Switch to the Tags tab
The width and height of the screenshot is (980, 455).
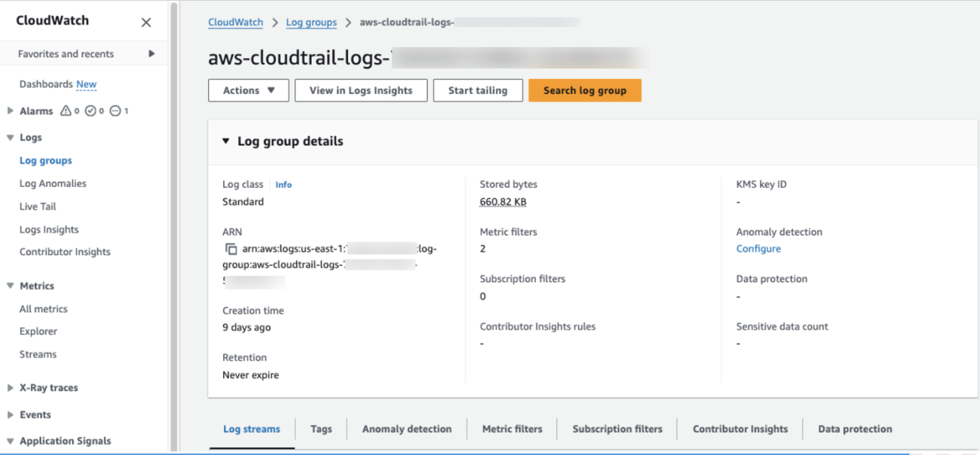321,429
